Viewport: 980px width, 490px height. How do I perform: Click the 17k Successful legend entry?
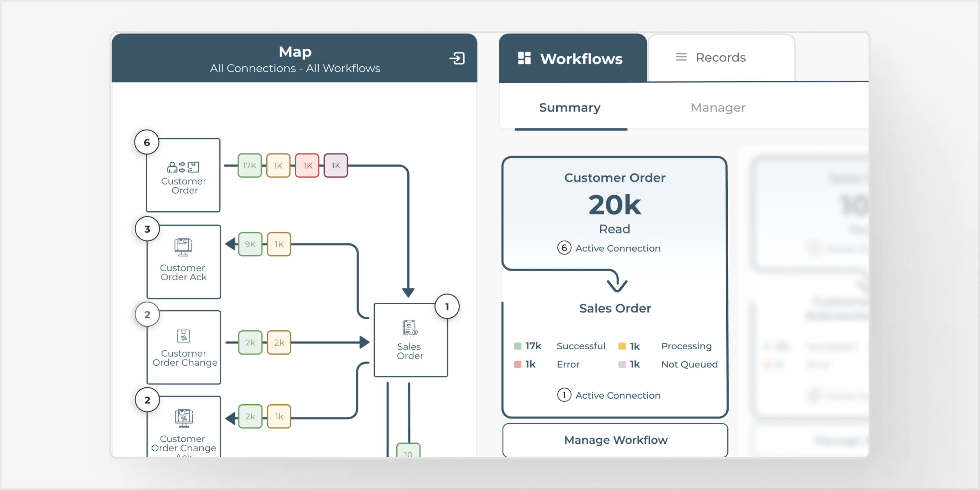560,346
